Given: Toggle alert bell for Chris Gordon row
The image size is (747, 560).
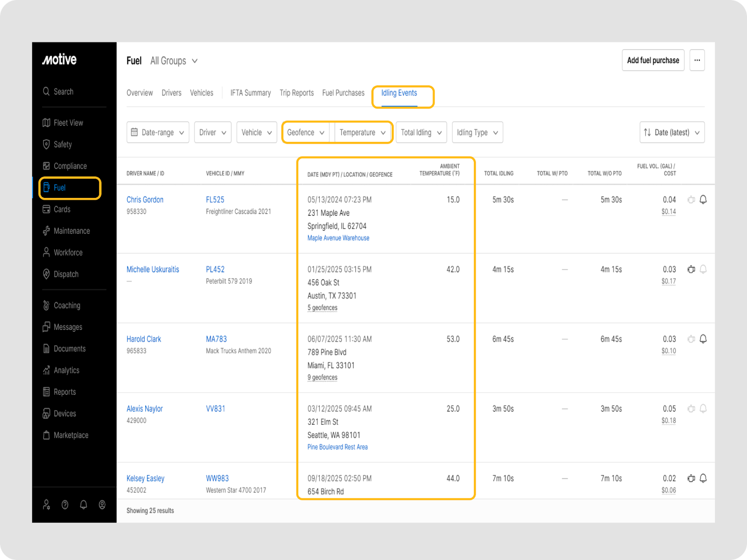Looking at the screenshot, I should (703, 200).
